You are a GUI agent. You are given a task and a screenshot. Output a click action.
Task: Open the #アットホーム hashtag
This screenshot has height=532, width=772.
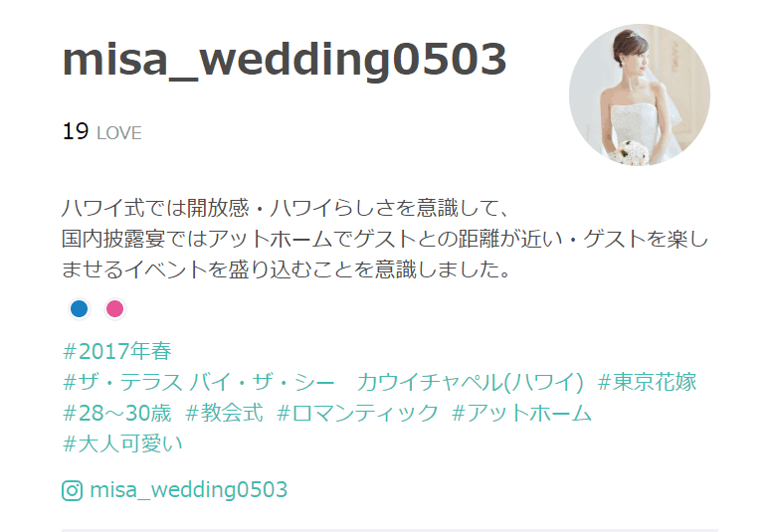coord(522,414)
